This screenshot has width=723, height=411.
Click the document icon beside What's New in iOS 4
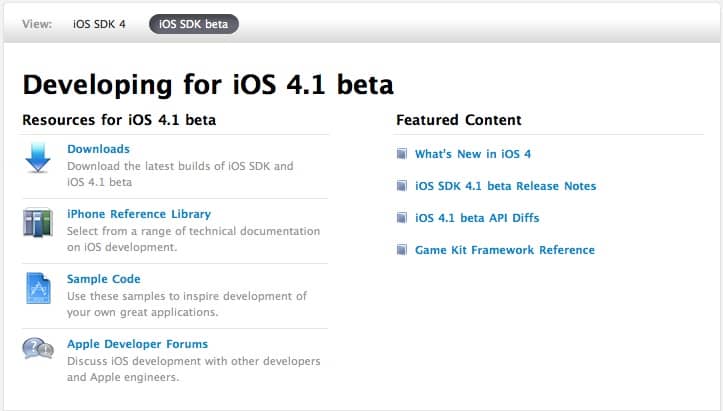coord(402,154)
